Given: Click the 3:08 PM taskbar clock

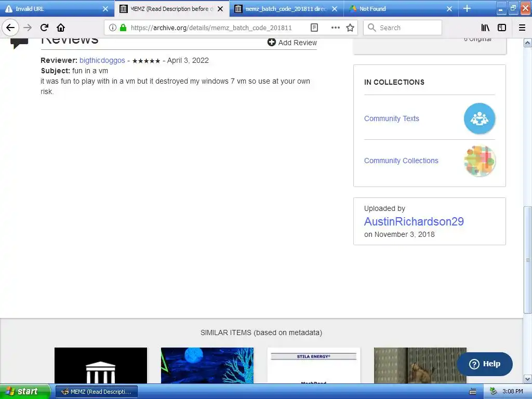Looking at the screenshot, I should coord(512,392).
